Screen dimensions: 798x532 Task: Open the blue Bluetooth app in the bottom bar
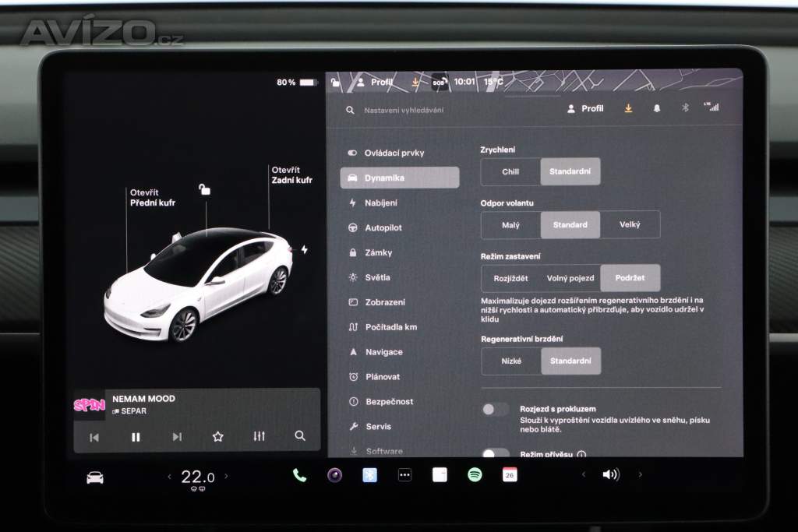369,475
